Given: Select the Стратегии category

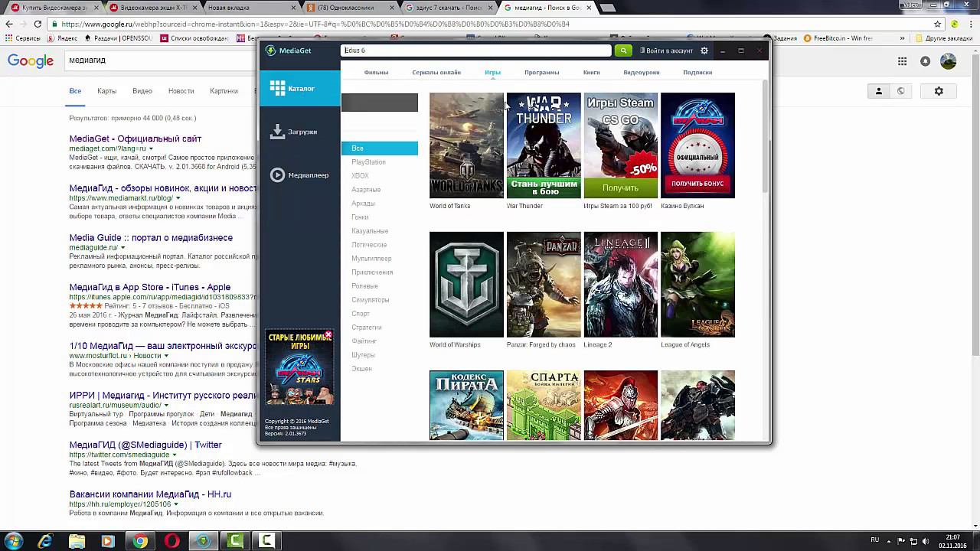Looking at the screenshot, I should click(x=367, y=328).
